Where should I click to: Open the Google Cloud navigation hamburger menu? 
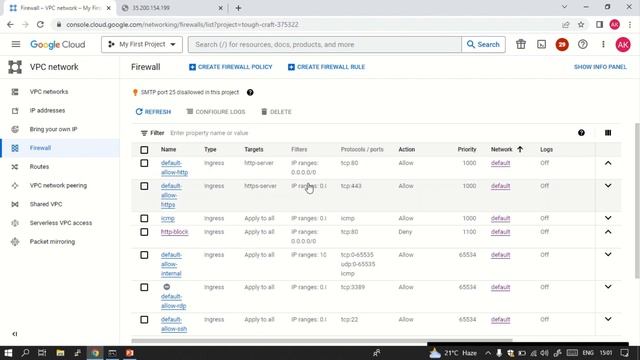click(x=16, y=44)
